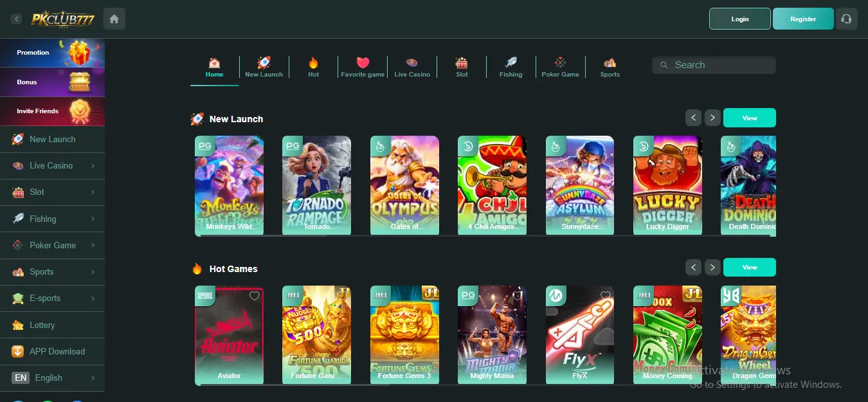The image size is (868, 402).
Task: Open Lottery in the sidebar
Action: pyautogui.click(x=52, y=325)
